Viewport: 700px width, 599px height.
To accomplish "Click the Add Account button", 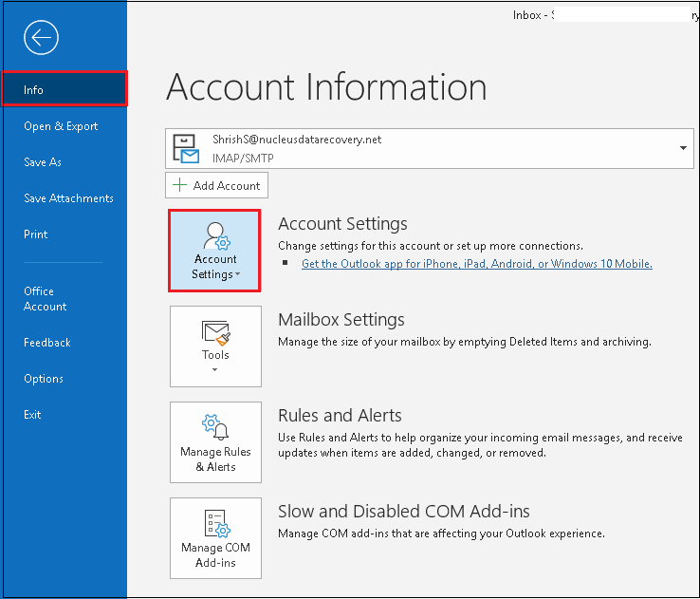I will pos(216,185).
